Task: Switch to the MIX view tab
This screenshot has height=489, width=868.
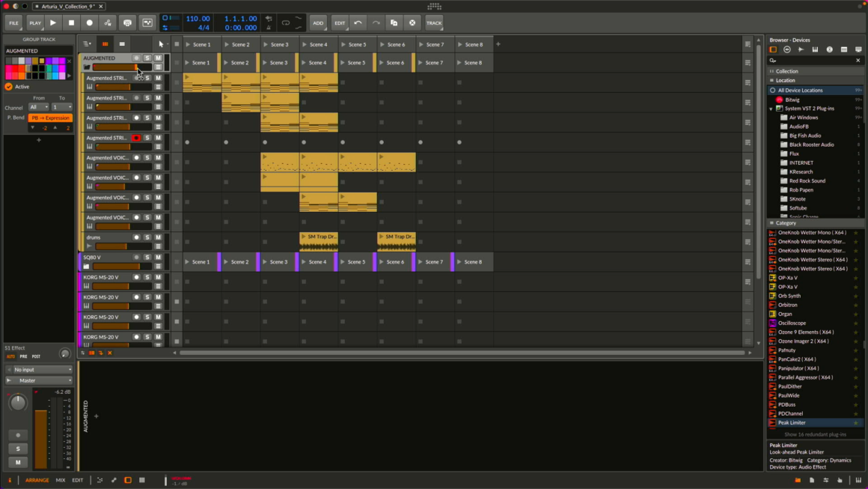Action: 61,480
